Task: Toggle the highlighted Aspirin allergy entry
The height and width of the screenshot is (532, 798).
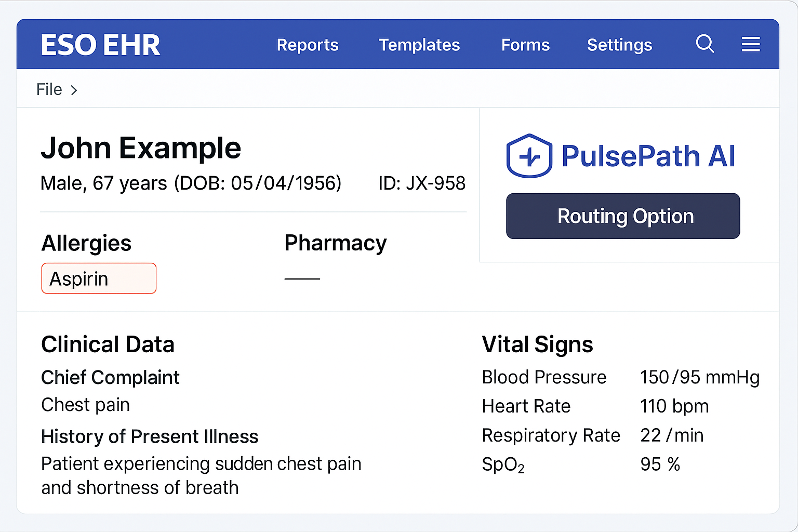Action: pos(99,278)
